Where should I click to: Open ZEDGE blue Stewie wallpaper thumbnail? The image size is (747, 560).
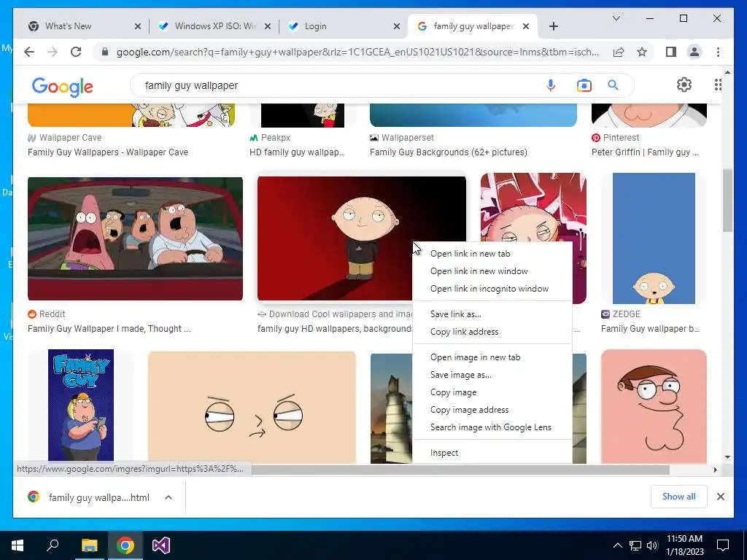pyautogui.click(x=654, y=238)
